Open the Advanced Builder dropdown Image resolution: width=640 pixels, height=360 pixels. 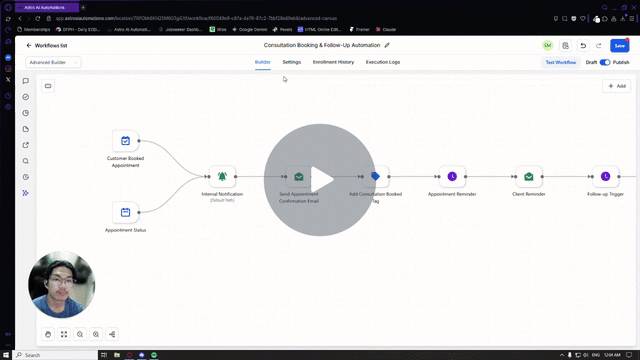53,62
